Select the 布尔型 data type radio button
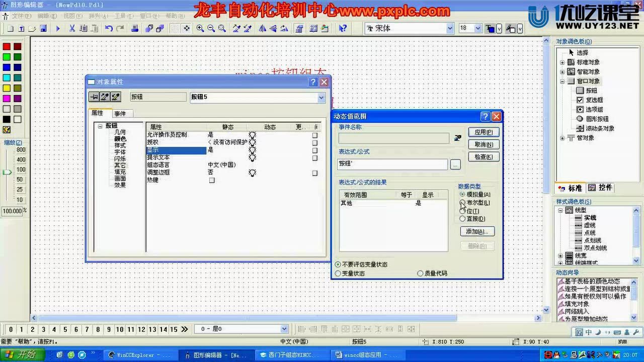 pos(462,203)
